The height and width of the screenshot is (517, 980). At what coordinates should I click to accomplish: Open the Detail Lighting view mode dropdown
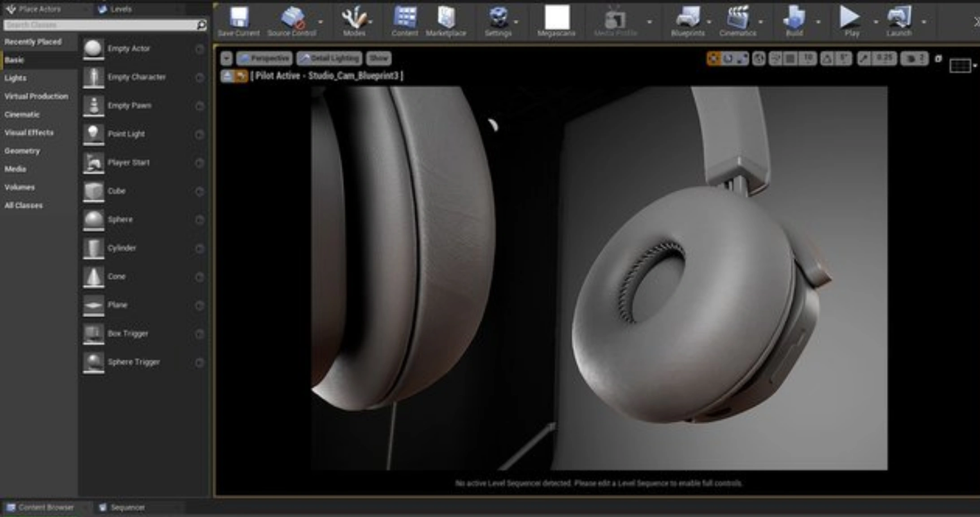coord(330,59)
